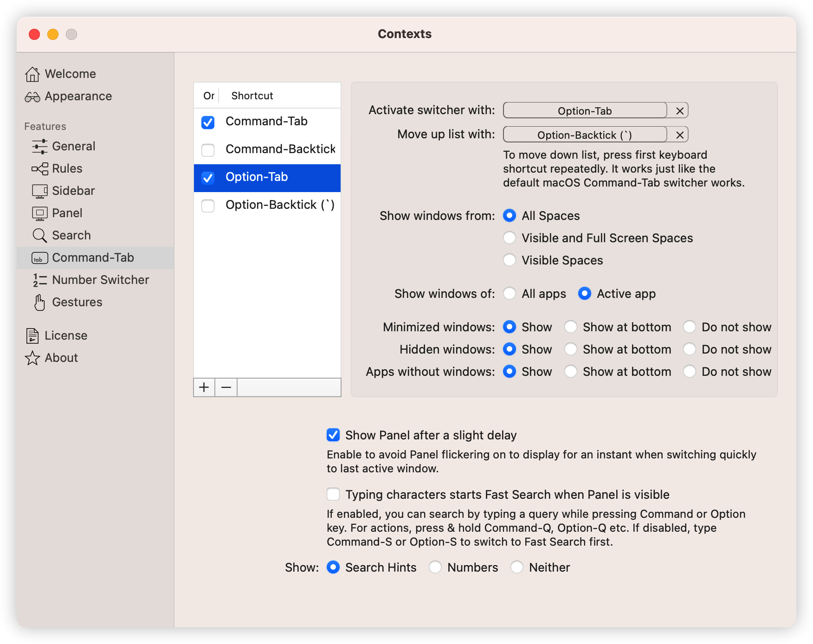Image resolution: width=813 pixels, height=644 pixels.
Task: Click the General sliders icon
Action: [x=40, y=146]
